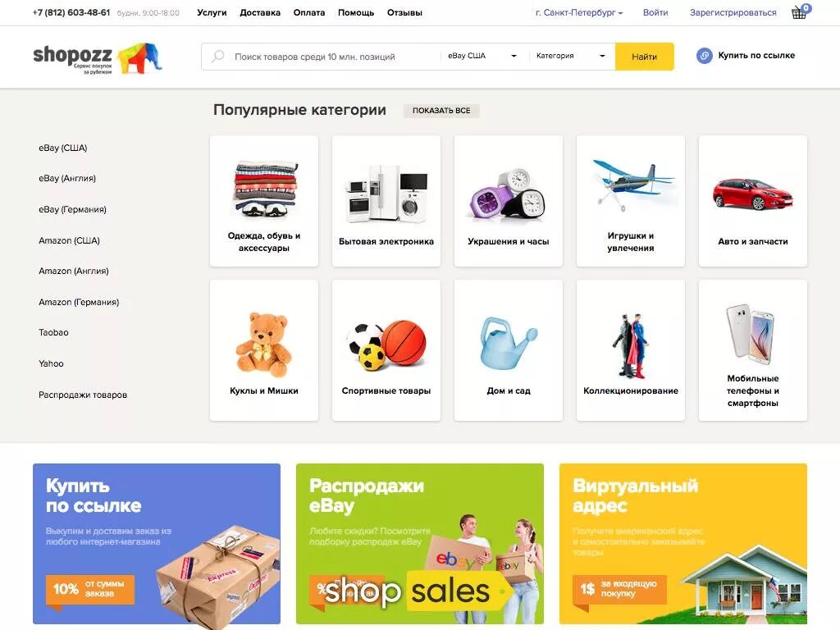
Task: Open the Зарегистрироваться link
Action: [733, 12]
